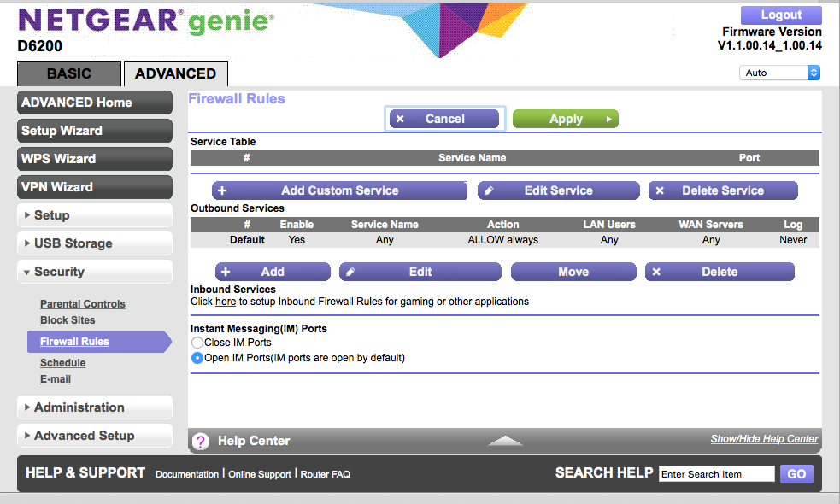Expand the USB Storage section
The width and height of the screenshot is (840, 504).
click(x=95, y=243)
